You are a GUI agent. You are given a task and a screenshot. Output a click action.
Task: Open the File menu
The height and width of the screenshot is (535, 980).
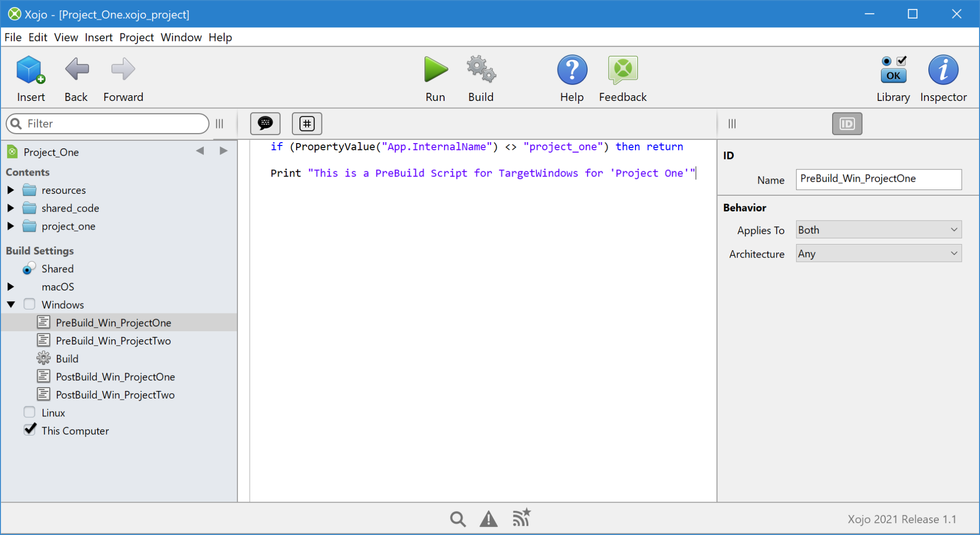(x=13, y=37)
